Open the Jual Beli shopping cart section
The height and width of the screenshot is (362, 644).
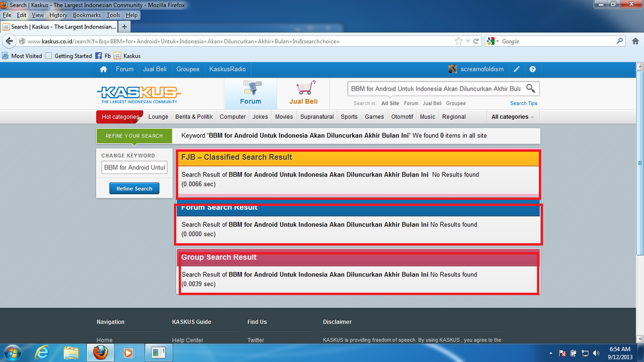point(303,93)
